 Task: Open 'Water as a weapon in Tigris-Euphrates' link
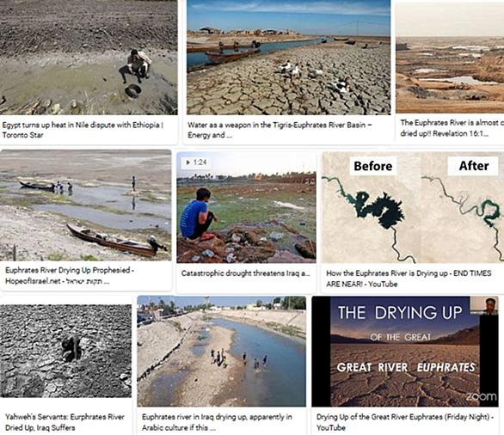pos(280,130)
